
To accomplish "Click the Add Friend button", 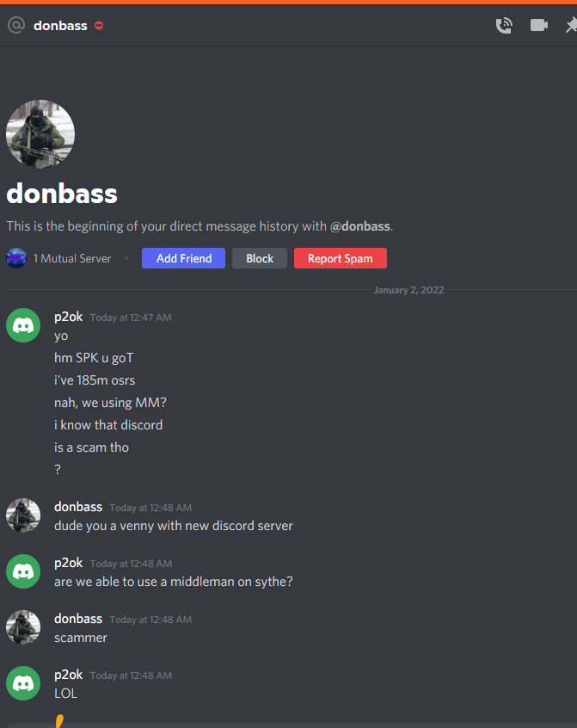I will (x=184, y=258).
